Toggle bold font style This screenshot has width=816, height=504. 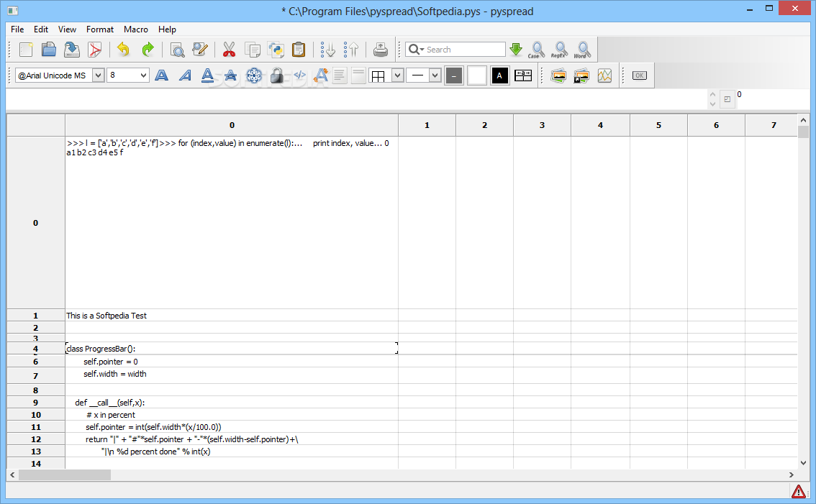(x=162, y=75)
